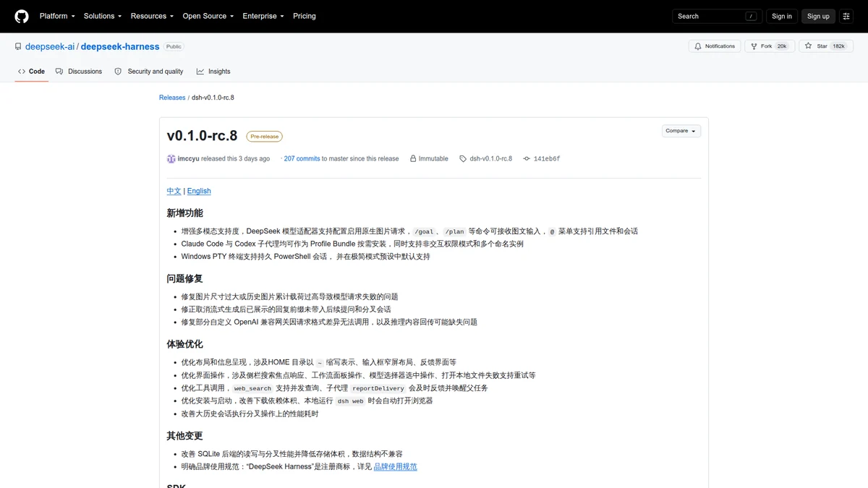
Task: Expand the Open Source menu
Action: [208, 16]
